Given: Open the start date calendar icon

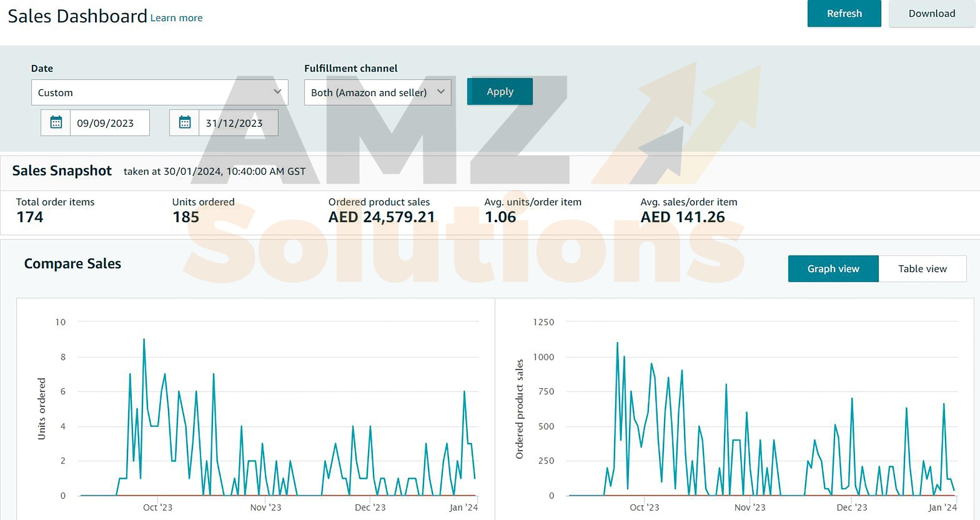Looking at the screenshot, I should (56, 122).
